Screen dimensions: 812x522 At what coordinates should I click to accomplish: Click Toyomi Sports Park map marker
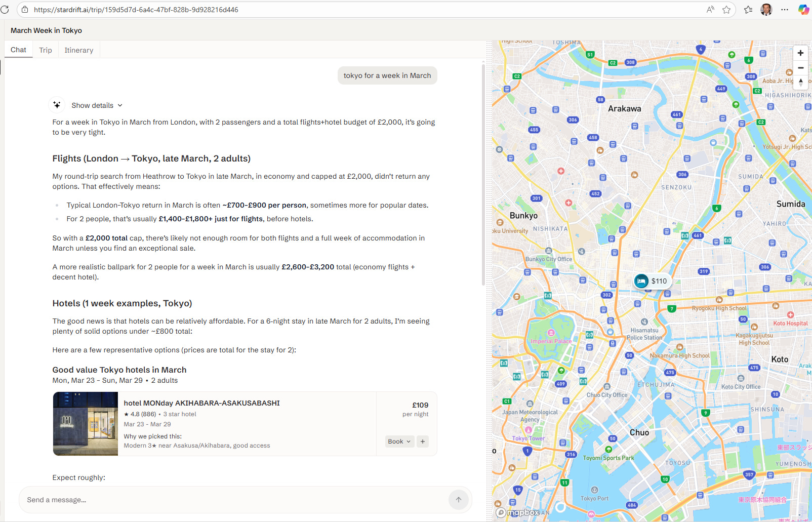tap(608, 450)
